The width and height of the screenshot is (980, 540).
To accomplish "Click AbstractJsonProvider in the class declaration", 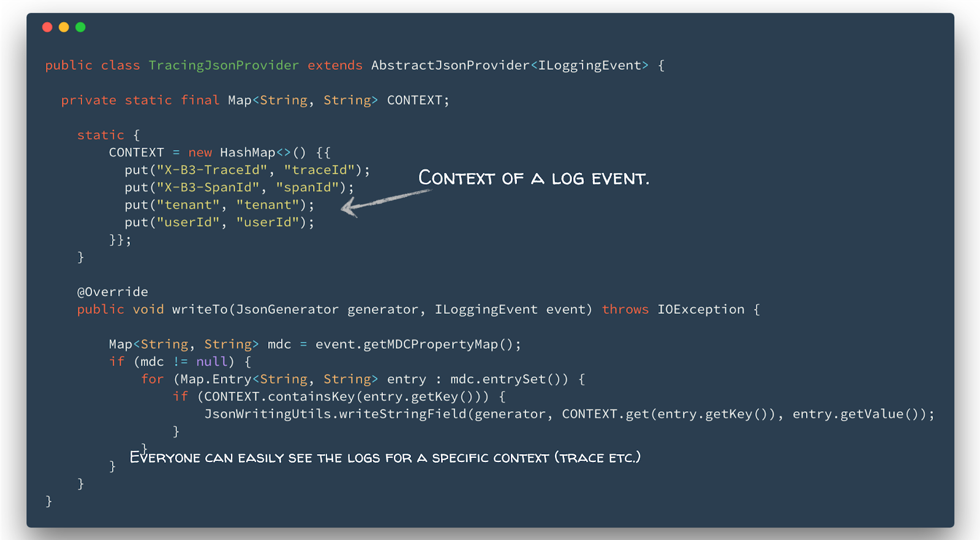I will click(x=450, y=66).
